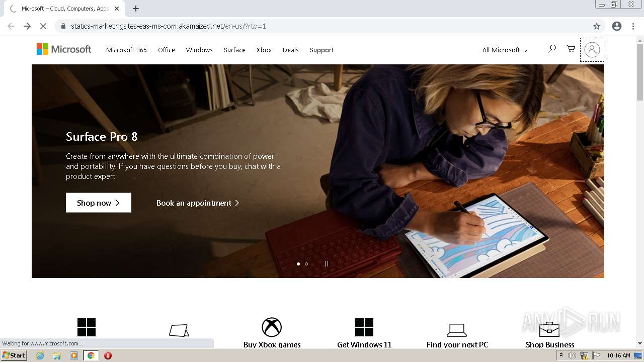
Task: Click the taskbar clock showing 10:16 AM
Action: tap(618, 355)
